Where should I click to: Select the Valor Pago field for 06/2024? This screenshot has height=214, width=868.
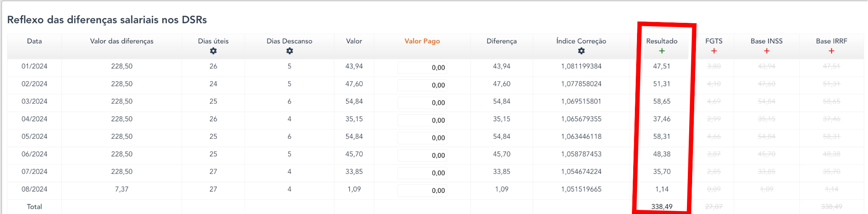click(x=422, y=155)
